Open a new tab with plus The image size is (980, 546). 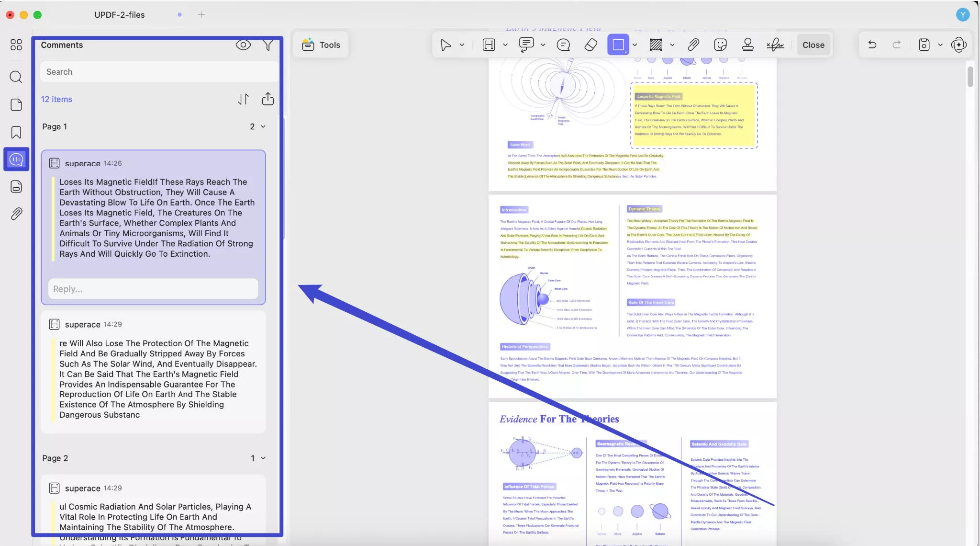point(201,15)
